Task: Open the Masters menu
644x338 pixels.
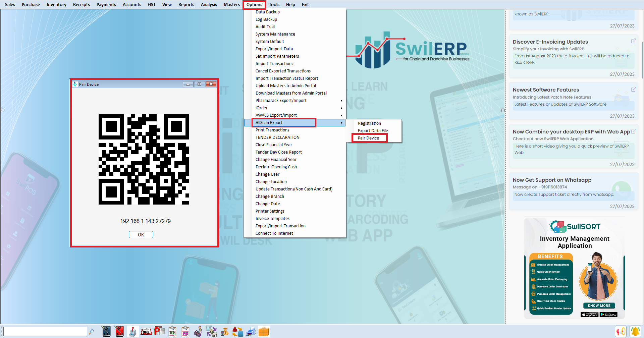Action: click(231, 4)
